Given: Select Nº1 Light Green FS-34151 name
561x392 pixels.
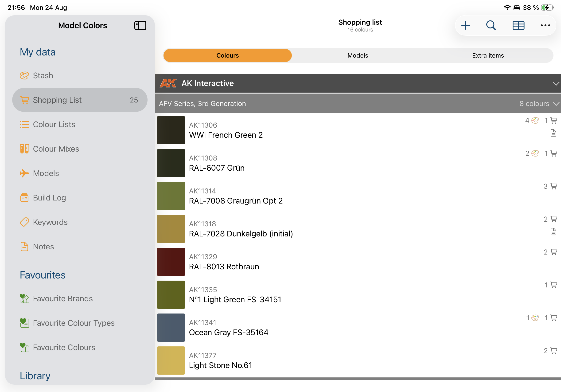Looking at the screenshot, I should [235, 299].
